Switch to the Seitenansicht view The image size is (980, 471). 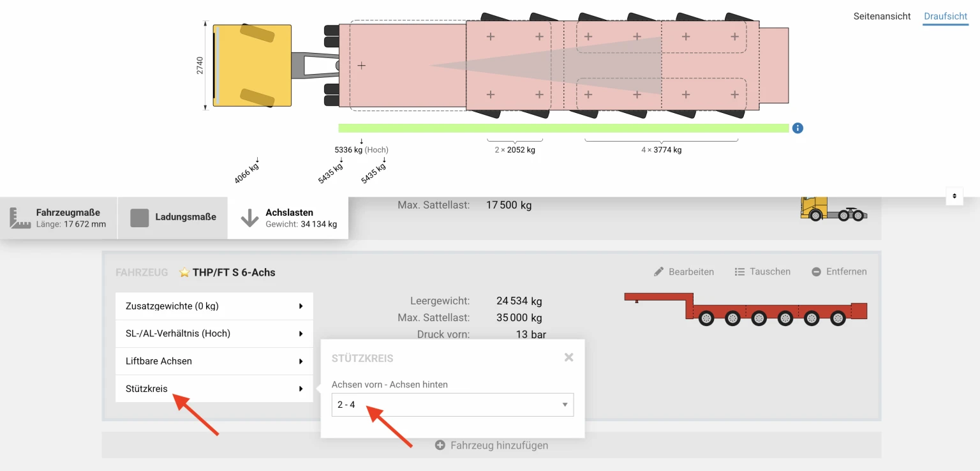[x=882, y=16]
